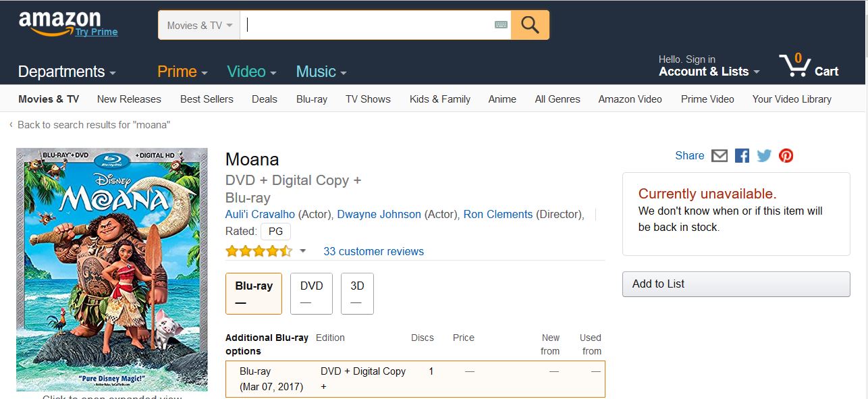Share this item via email icon
This screenshot has width=868, height=399.
(720, 156)
